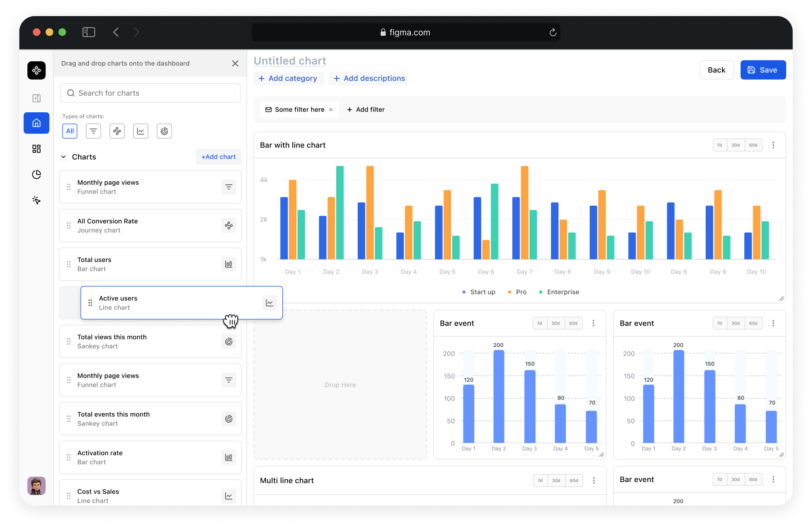Select the All chart types filter
Image resolution: width=812 pixels, height=528 pixels.
tap(70, 131)
